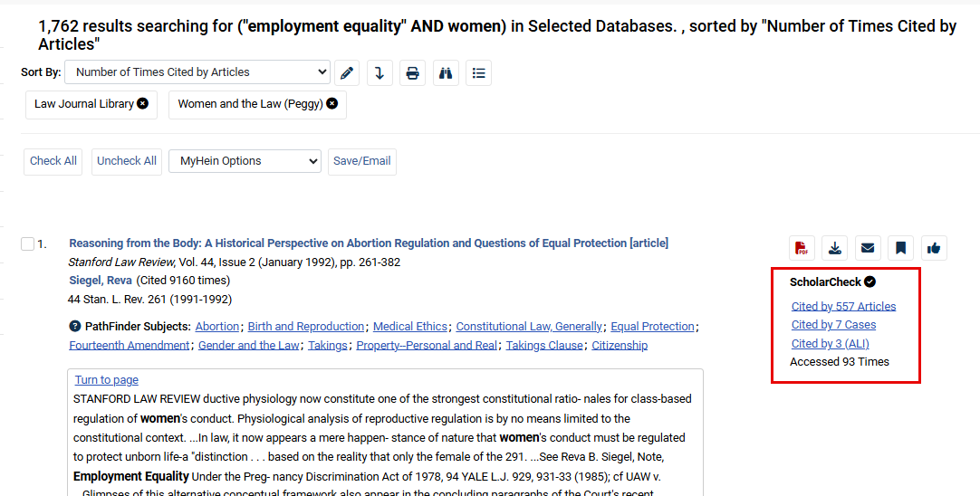Image resolution: width=980 pixels, height=496 pixels.
Task: Bookmark the Siegel article
Action: (900, 248)
